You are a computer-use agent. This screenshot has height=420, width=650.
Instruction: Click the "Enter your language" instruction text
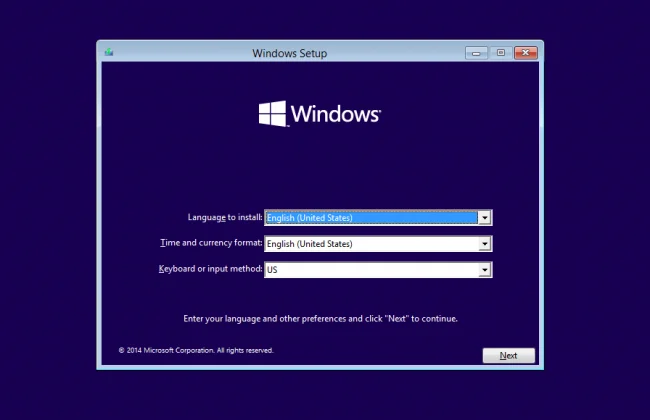pos(320,318)
